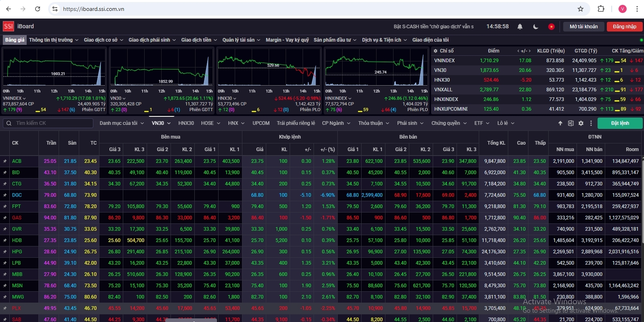Viewport: 644px width, 322px height.
Task: Toggle the pin on the FPT row
Action: tap(5, 206)
